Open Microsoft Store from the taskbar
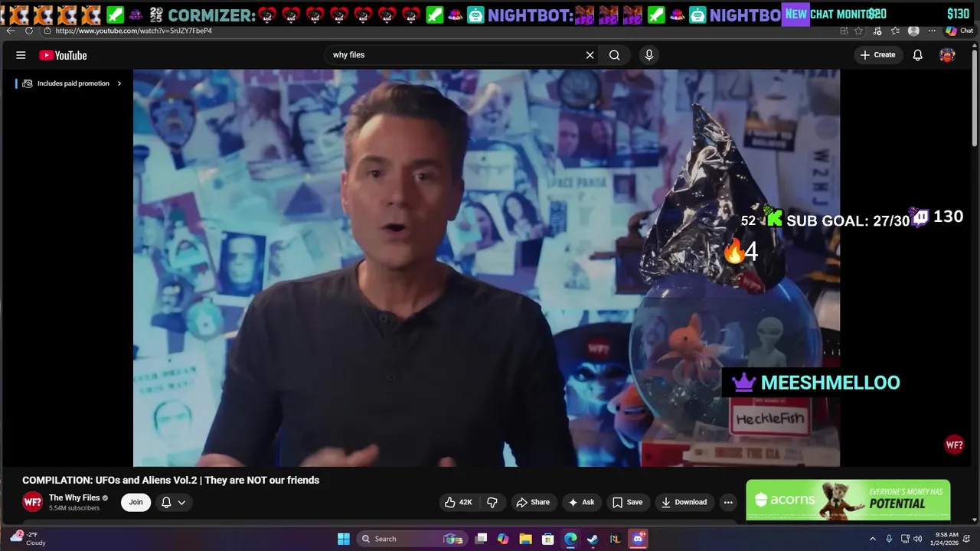Image resolution: width=980 pixels, height=551 pixels. coord(547,539)
